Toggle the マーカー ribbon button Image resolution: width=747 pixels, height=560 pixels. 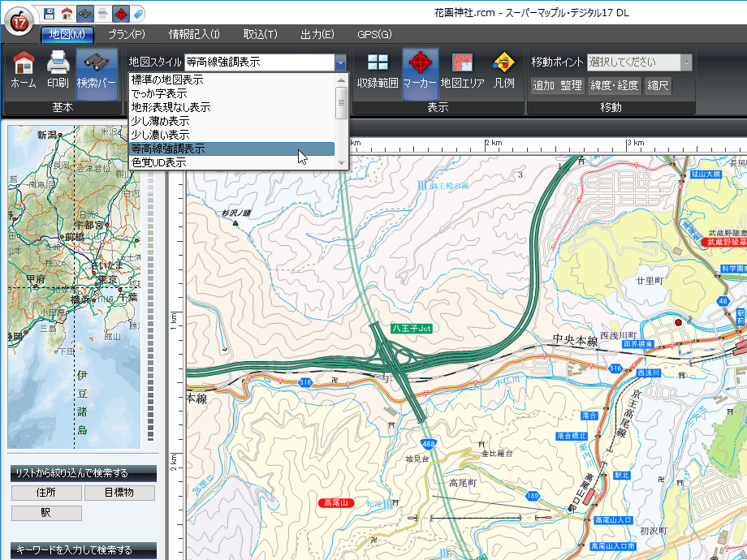420,74
